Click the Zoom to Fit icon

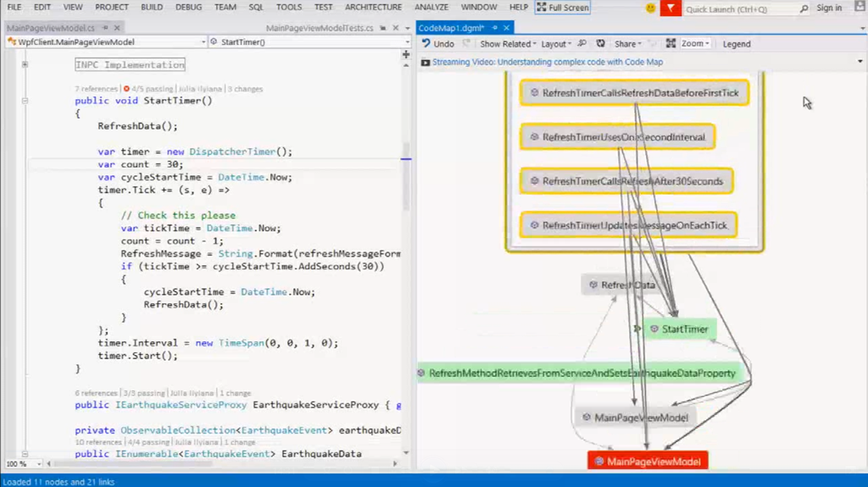(670, 43)
